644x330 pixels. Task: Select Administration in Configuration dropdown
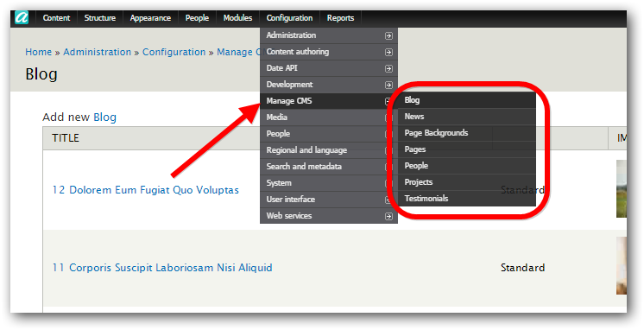[329, 35]
